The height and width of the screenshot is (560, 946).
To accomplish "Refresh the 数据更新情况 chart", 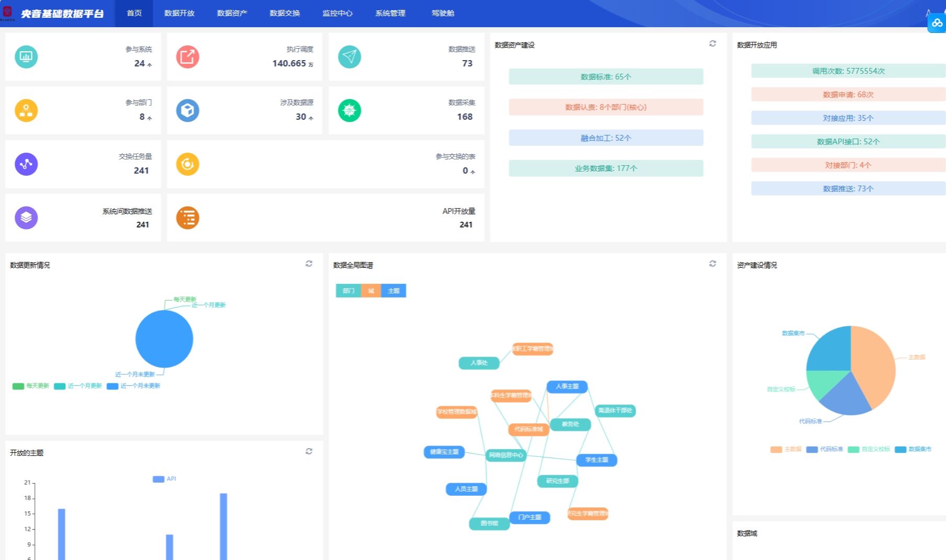I will pos(309,264).
